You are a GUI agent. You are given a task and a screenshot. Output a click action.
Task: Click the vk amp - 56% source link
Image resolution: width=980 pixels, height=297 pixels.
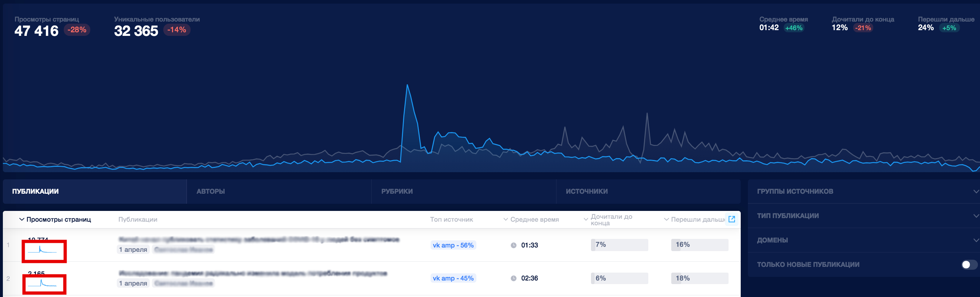pos(453,245)
